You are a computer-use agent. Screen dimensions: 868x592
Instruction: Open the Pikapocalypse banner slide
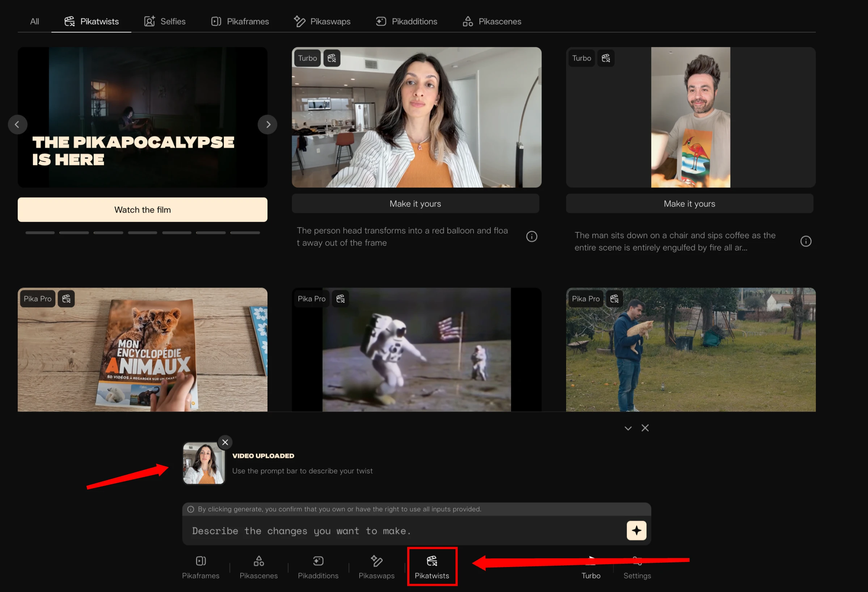click(142, 117)
